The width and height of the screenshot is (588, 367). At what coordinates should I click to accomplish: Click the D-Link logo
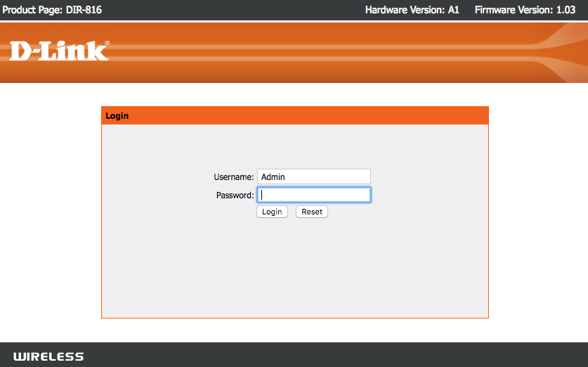click(x=59, y=51)
